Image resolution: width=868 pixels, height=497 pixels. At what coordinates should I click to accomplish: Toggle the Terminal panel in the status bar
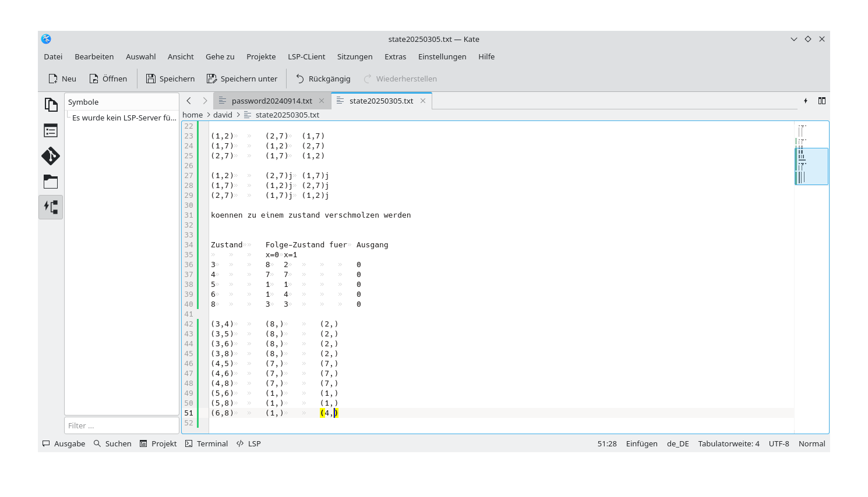point(206,443)
